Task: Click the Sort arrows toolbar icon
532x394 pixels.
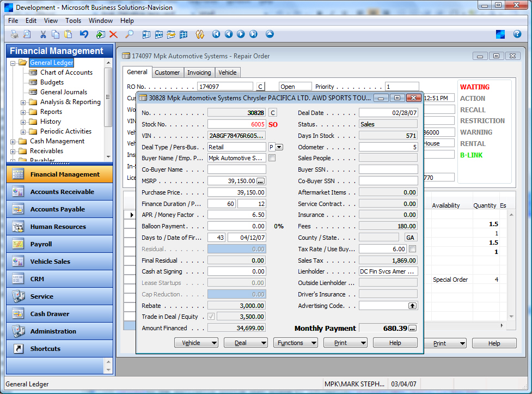Action: pyautogui.click(x=200, y=34)
